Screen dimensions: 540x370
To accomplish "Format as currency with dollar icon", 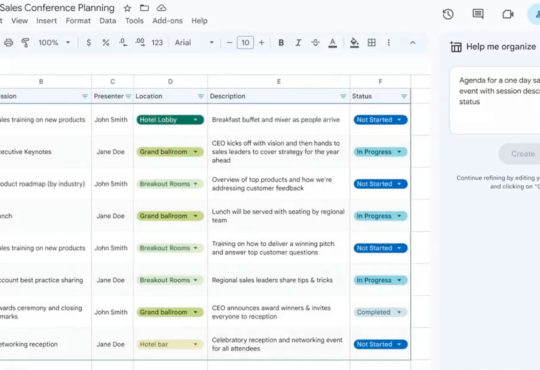I will 89,43.
